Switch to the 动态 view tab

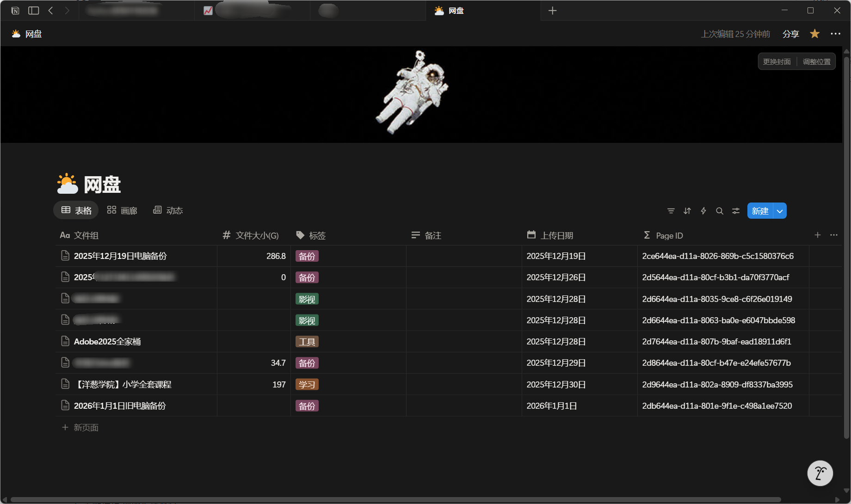click(168, 210)
